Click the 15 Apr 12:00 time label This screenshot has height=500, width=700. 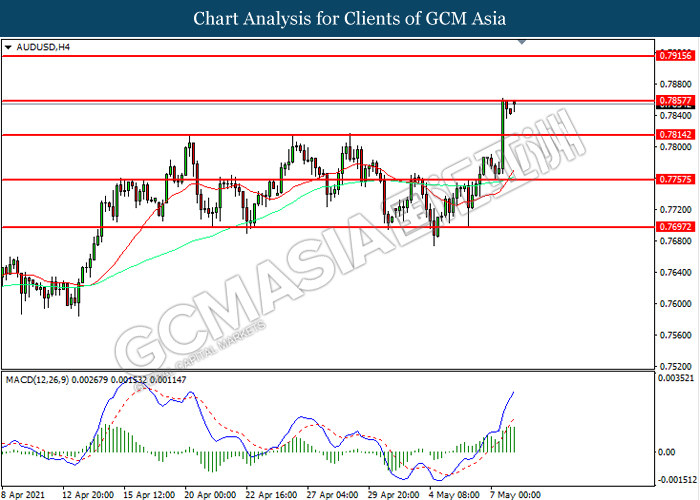coord(149,495)
